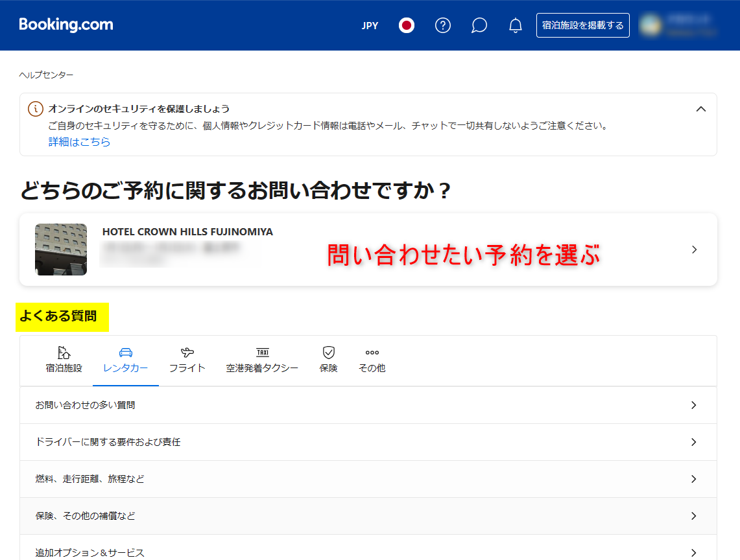Switch to the レンタカー tab
740x560 pixels.
coord(126,360)
